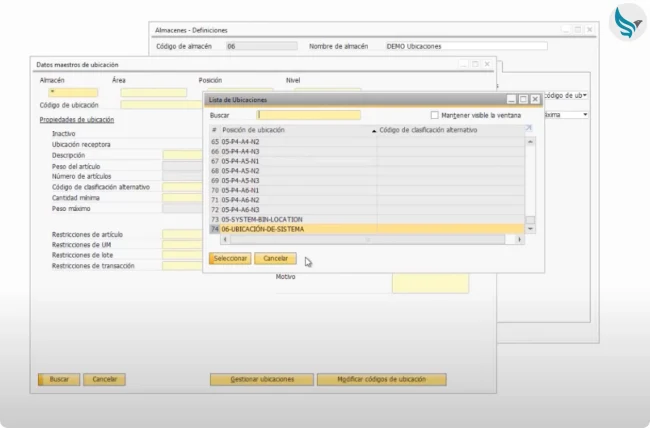Click the bird logo icon in the corner
Screen dimensions: 650x428
coord(628,22)
